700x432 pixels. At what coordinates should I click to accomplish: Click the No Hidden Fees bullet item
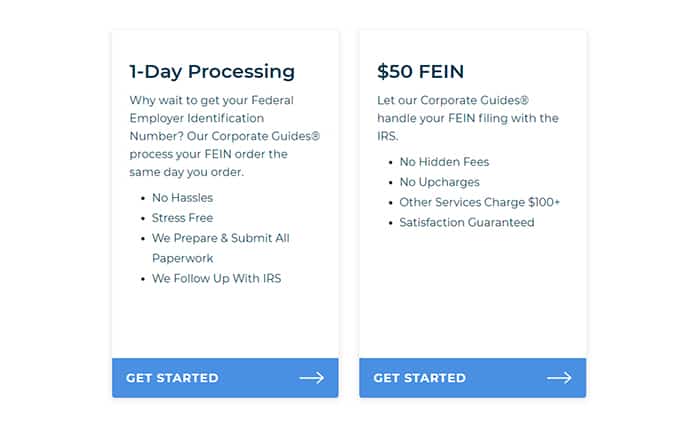coord(444,162)
